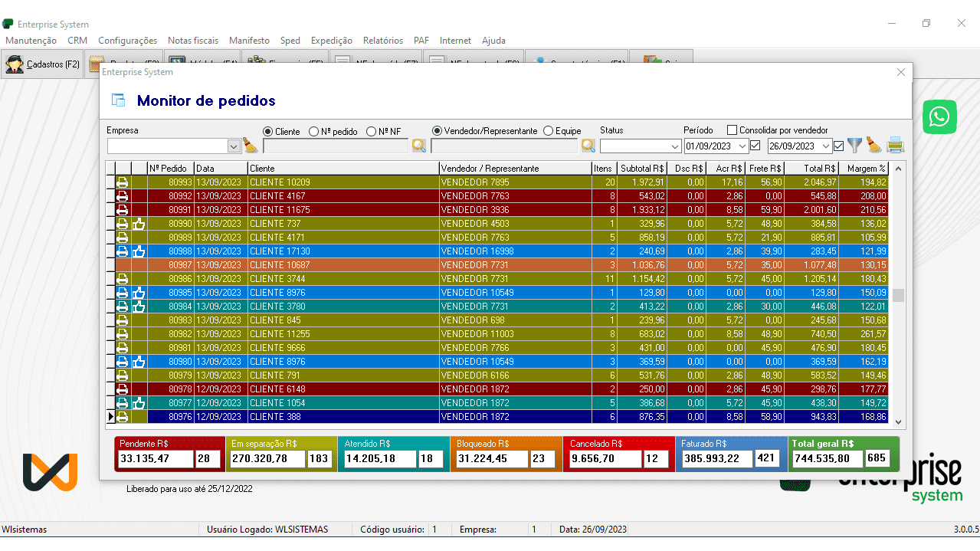Click printer icon on order 80993 row
The image size is (980, 551).
coord(122,182)
